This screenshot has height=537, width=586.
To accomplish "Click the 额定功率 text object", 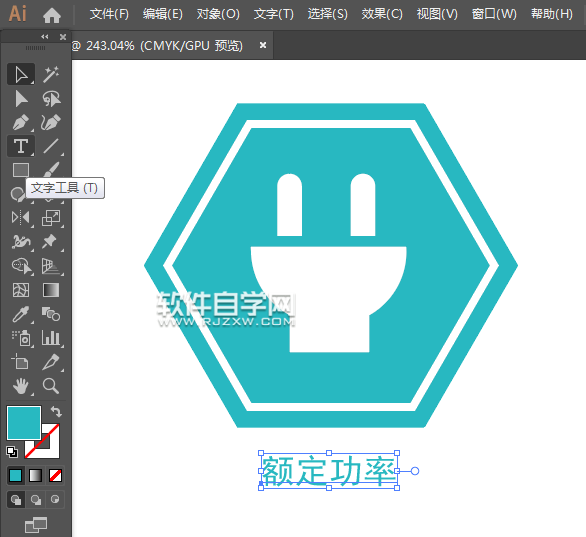I will click(x=329, y=470).
